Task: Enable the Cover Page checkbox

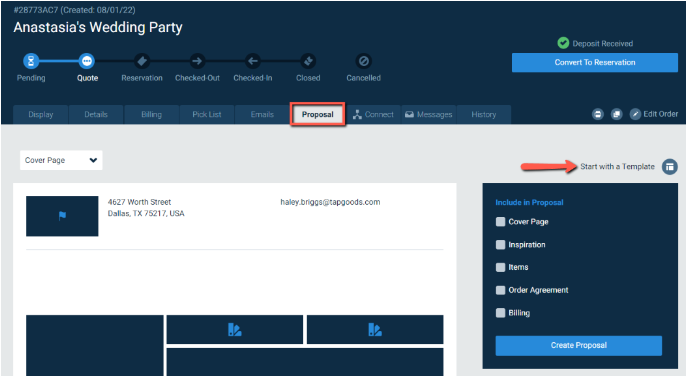Action: tap(500, 222)
